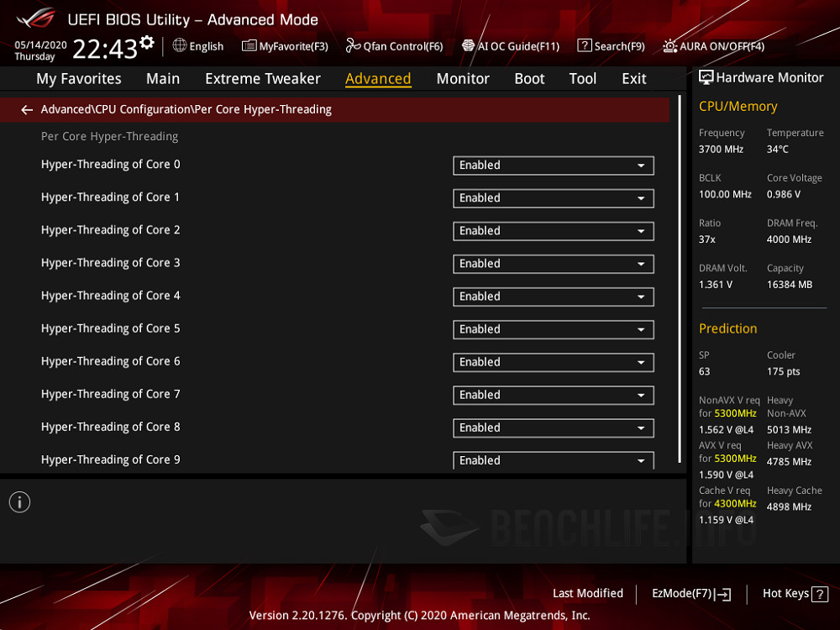
Task: Click the info icon in the bottom corner
Action: 19,501
